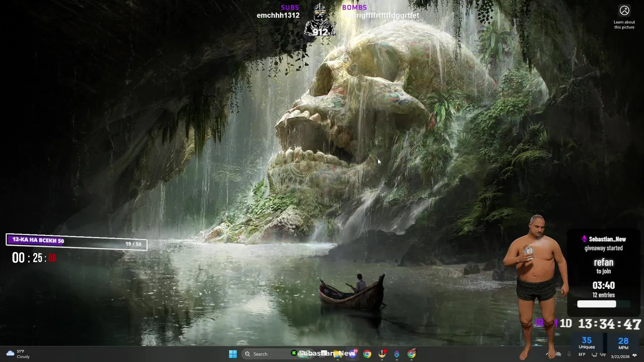
Task: Open the 3/21/2026 date flyout
Action: tap(620, 356)
